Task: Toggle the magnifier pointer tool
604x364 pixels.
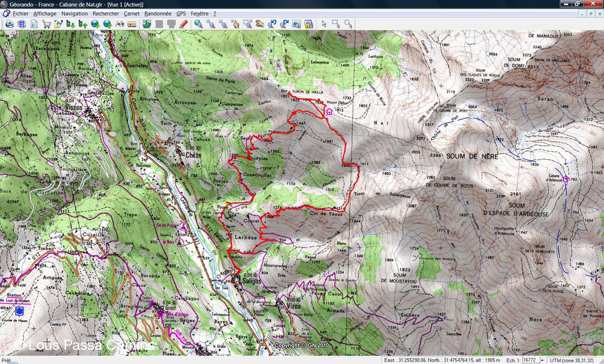Action: pos(348,24)
